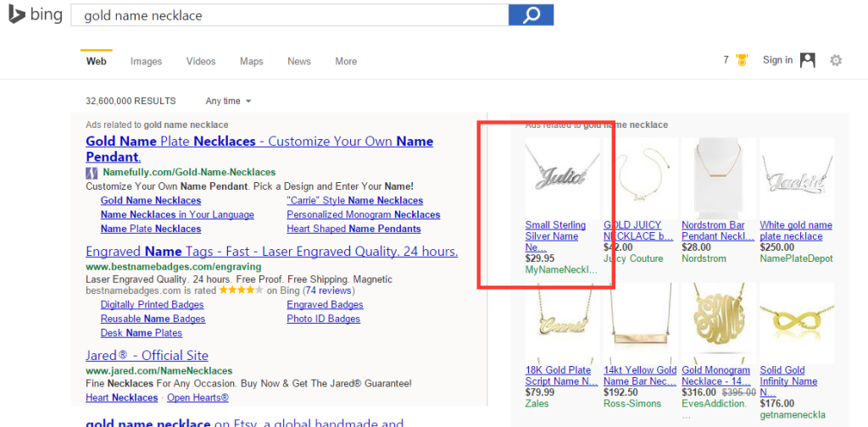Click the blue search magnifier button
The image size is (868, 427).
(531, 15)
